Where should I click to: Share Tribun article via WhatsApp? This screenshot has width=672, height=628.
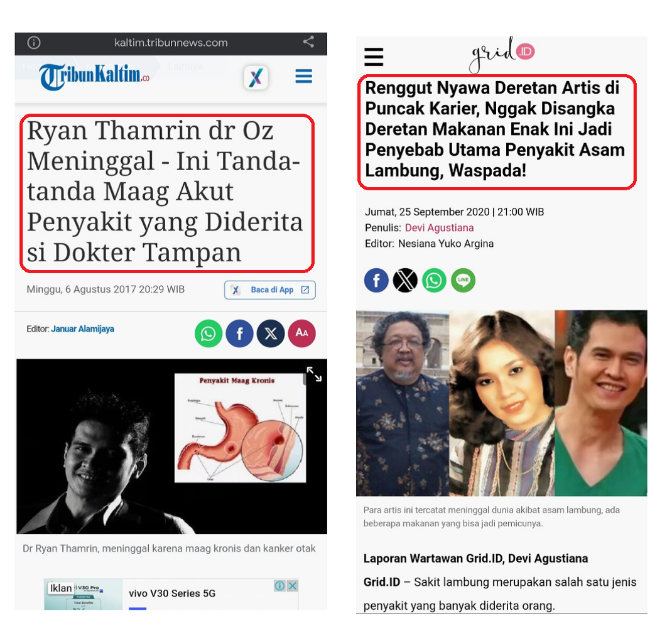click(x=209, y=333)
